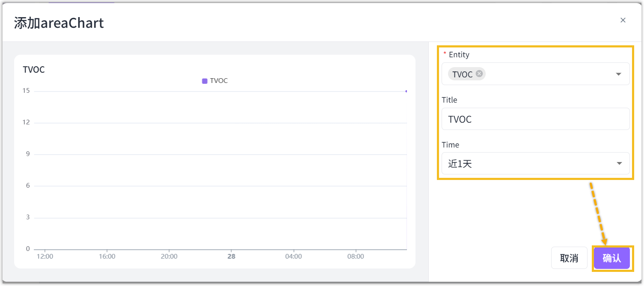
Task: Expand the Entity dropdown arrow
Action: [618, 74]
